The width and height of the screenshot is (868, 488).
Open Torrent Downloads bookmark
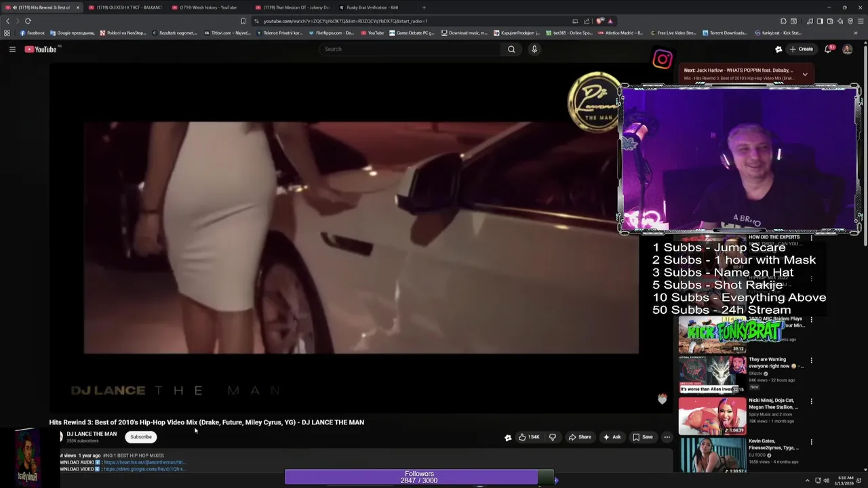(x=724, y=33)
